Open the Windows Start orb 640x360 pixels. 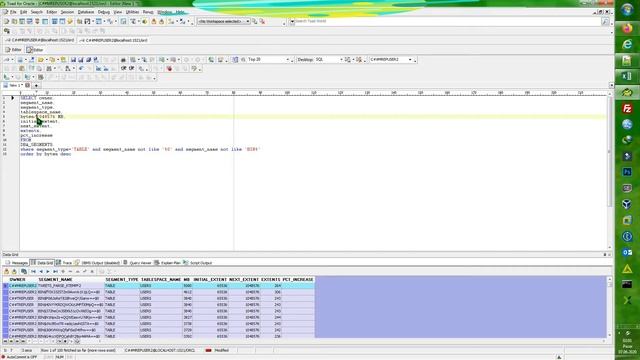627,10
